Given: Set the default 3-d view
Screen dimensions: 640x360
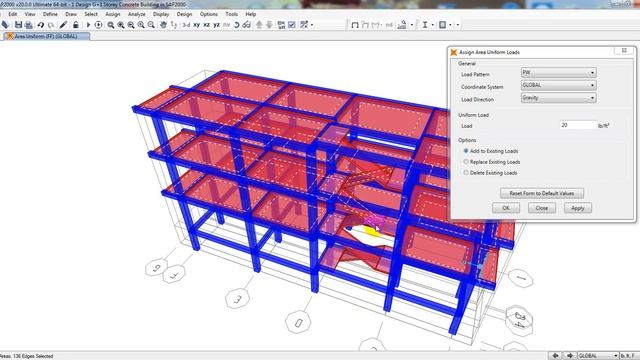Looking at the screenshot, I should (186, 25).
